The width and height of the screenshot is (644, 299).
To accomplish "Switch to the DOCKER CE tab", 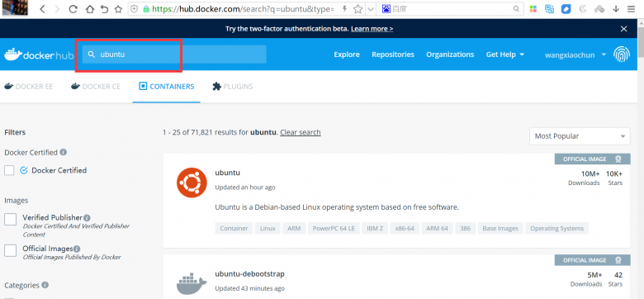I will [x=96, y=87].
